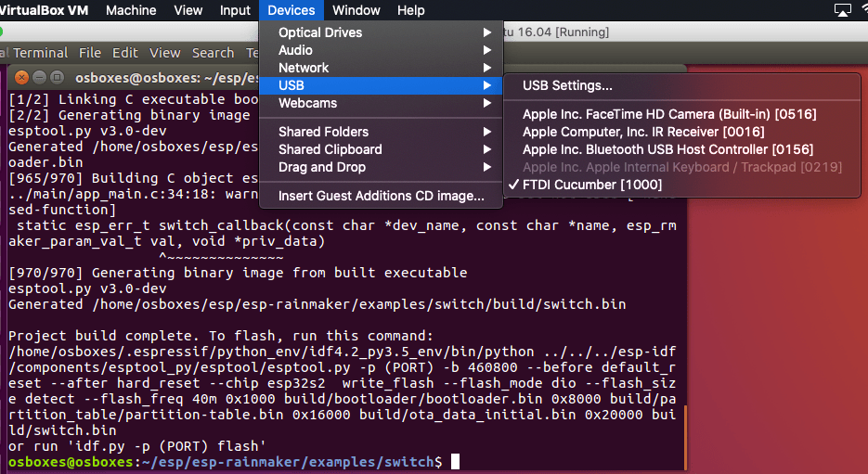Open the Input menu
The image size is (868, 474).
point(235,10)
